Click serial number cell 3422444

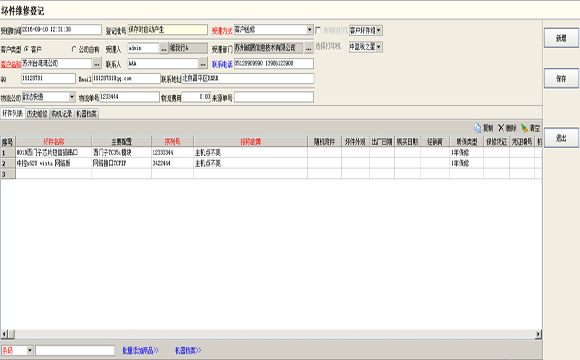(x=172, y=163)
